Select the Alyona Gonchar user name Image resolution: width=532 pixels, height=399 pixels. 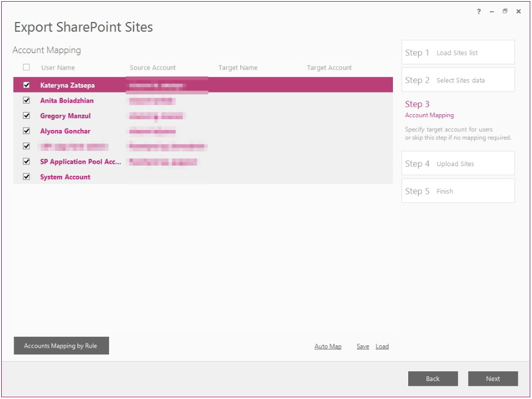tap(65, 131)
